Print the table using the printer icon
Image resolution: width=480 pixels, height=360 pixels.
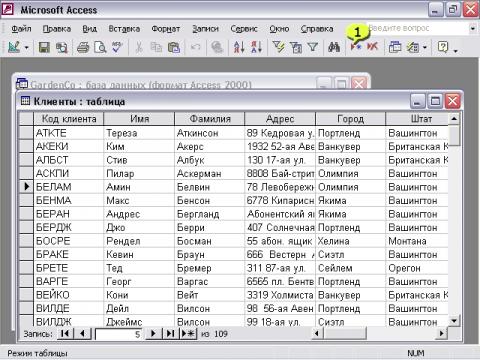click(83, 47)
